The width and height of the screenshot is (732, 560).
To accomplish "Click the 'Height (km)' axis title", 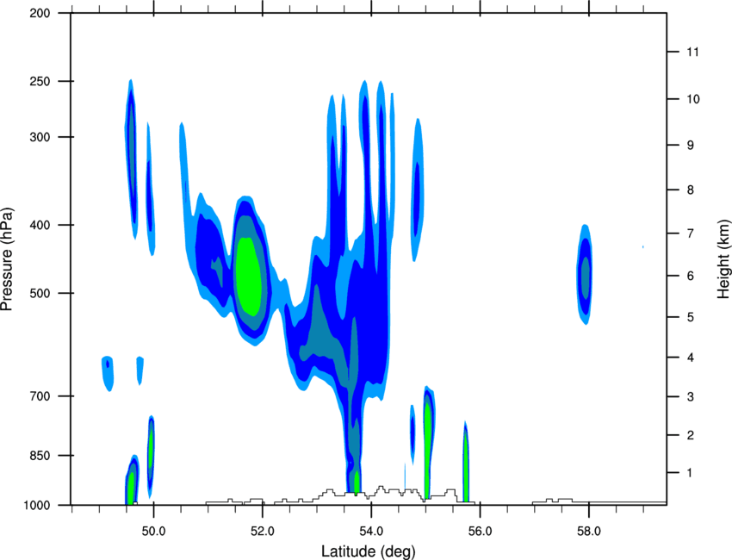I will point(723,258).
